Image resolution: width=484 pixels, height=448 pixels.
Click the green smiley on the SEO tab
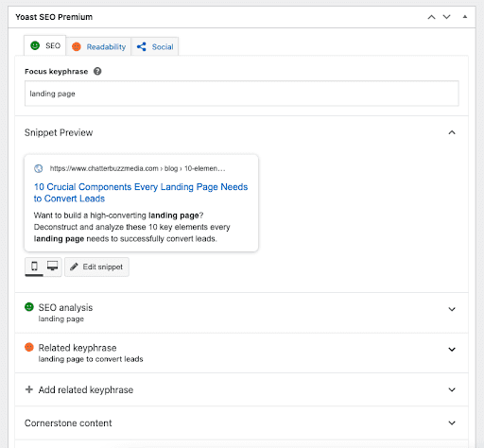pos(35,45)
